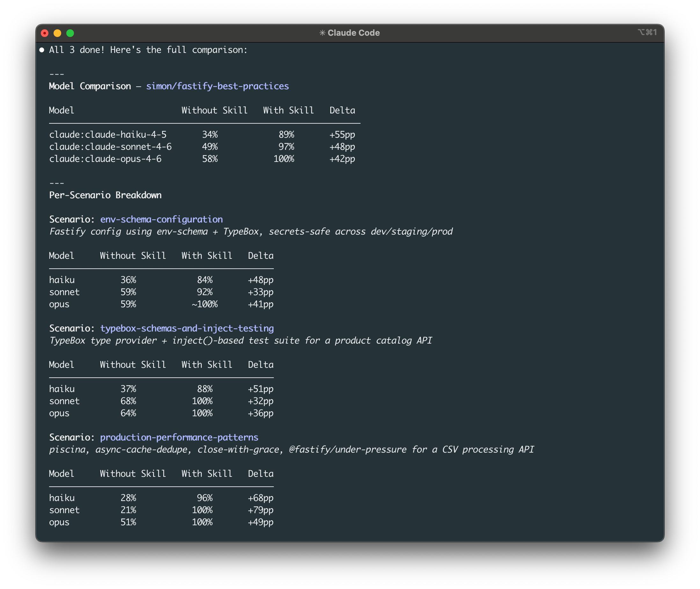The image size is (700, 589).
Task: Open the env-schema-configuration scenario link
Action: [x=161, y=219]
